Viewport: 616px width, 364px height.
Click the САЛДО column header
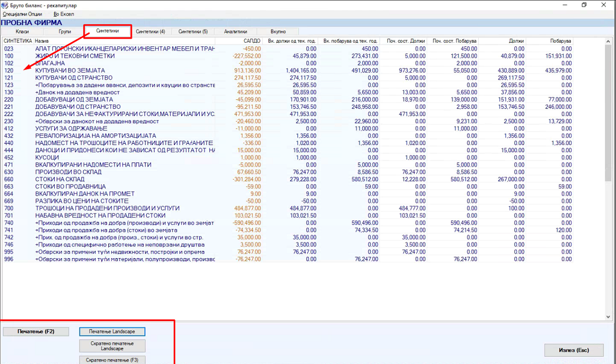pos(251,41)
